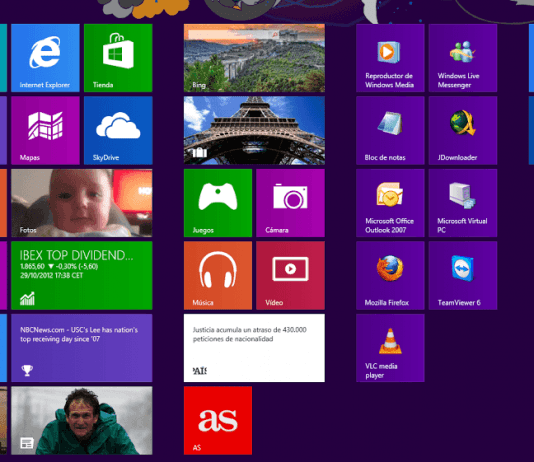This screenshot has height=462, width=534.
Task: Open TeamViewer 6 tile
Action: click(x=463, y=275)
